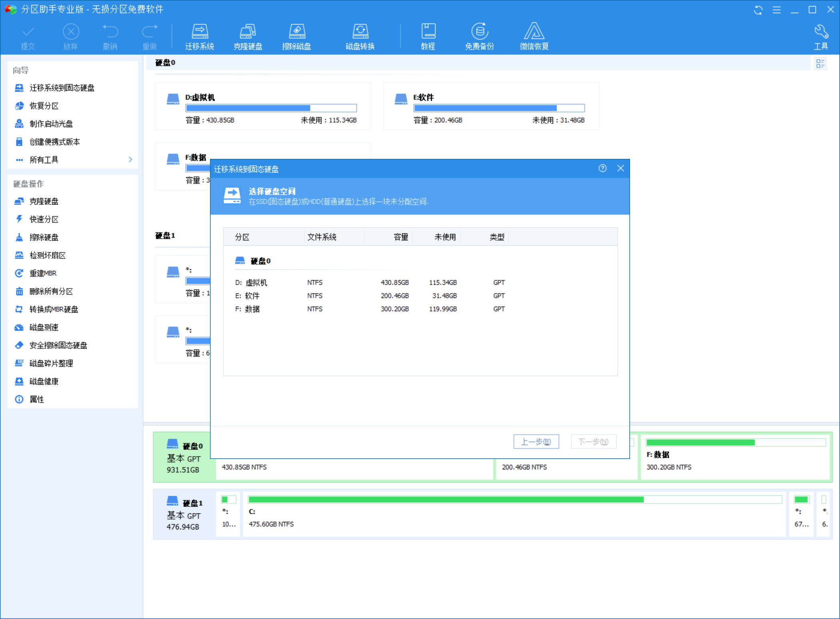Click the 免费备份 toolbar icon
The width and height of the screenshot is (840, 619).
(479, 36)
